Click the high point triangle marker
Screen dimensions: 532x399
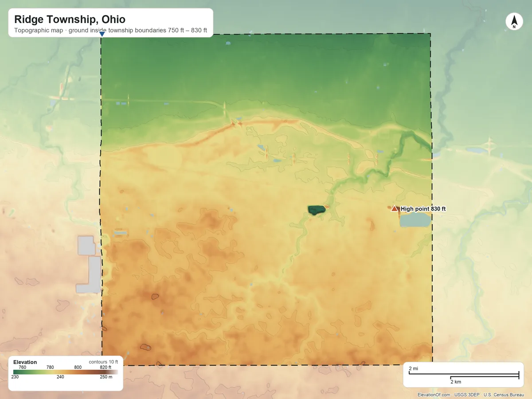click(x=394, y=208)
